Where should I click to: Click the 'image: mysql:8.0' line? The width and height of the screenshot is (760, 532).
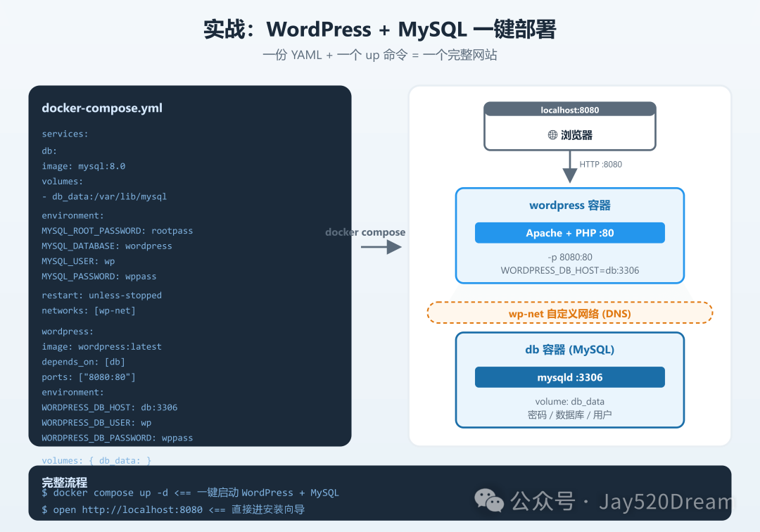[83, 166]
